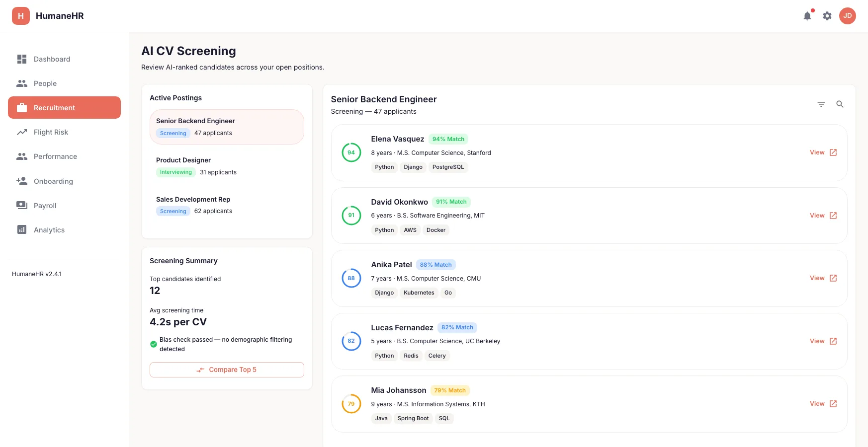868x447 pixels.
Task: Click the Spring Boot skill tag
Action: [x=413, y=419]
